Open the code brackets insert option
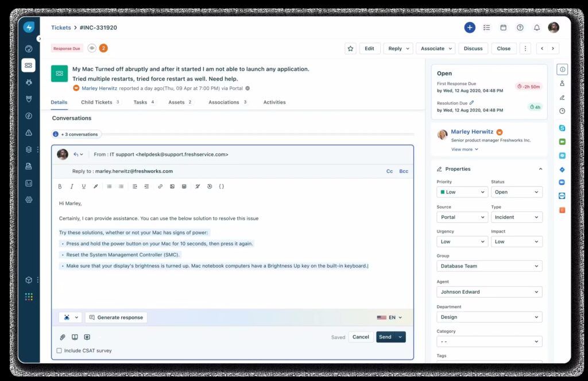The image size is (588, 381). tap(222, 186)
